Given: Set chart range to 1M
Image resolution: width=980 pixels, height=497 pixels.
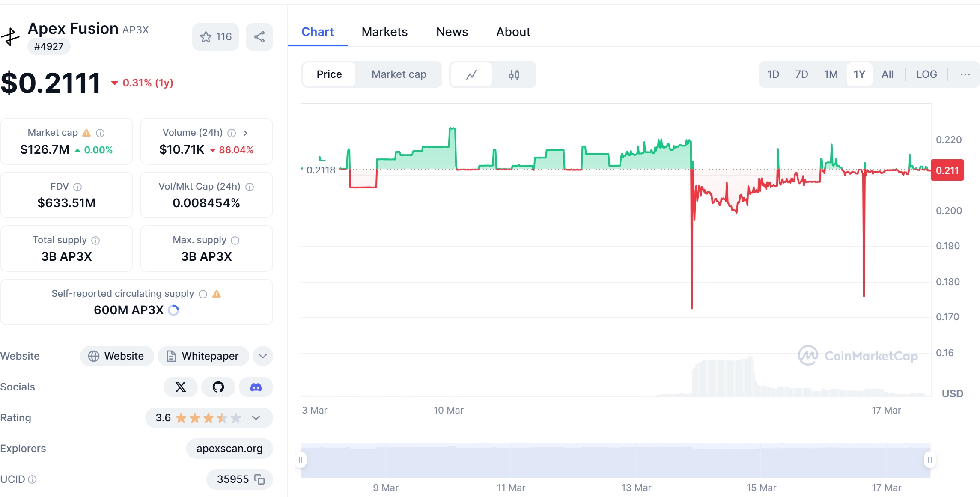Looking at the screenshot, I should pos(831,74).
